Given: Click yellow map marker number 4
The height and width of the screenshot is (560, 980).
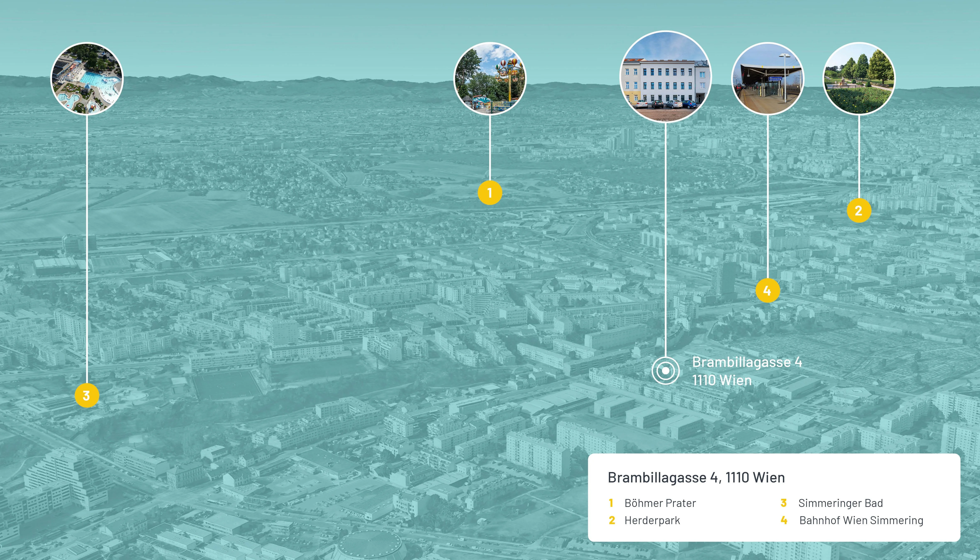Looking at the screenshot, I should 767,290.
